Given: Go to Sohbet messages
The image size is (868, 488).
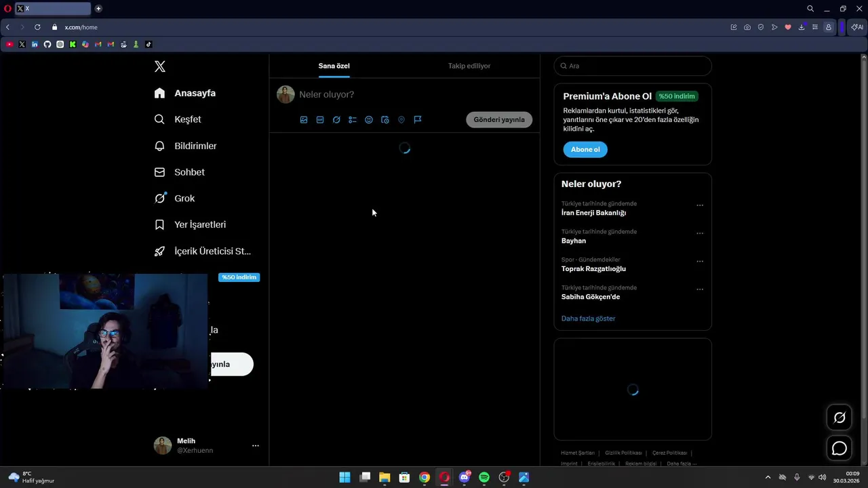Looking at the screenshot, I should point(179,172).
